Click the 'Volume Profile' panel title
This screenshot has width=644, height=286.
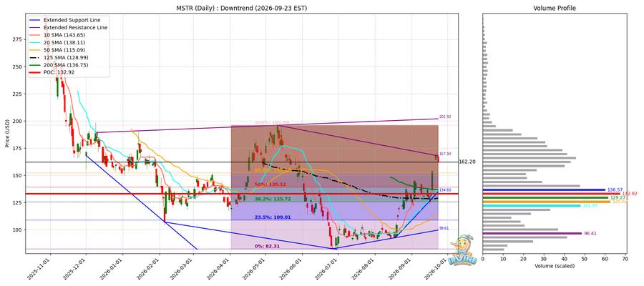pos(555,8)
